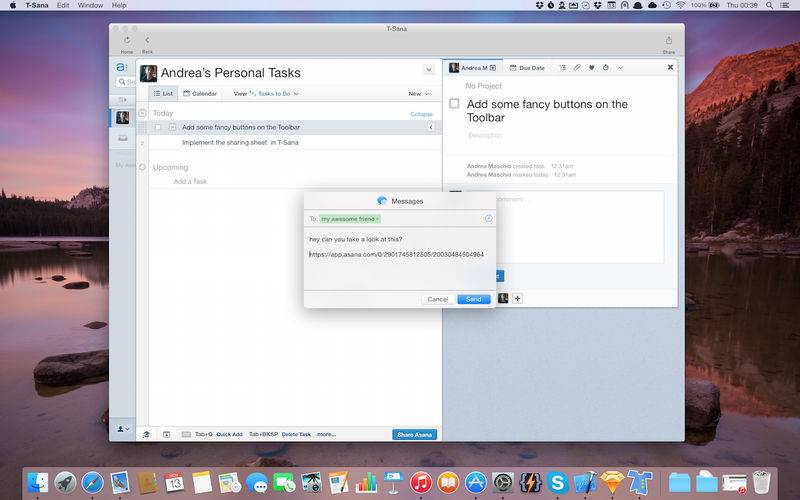Open Safari from the Dock

[92, 482]
